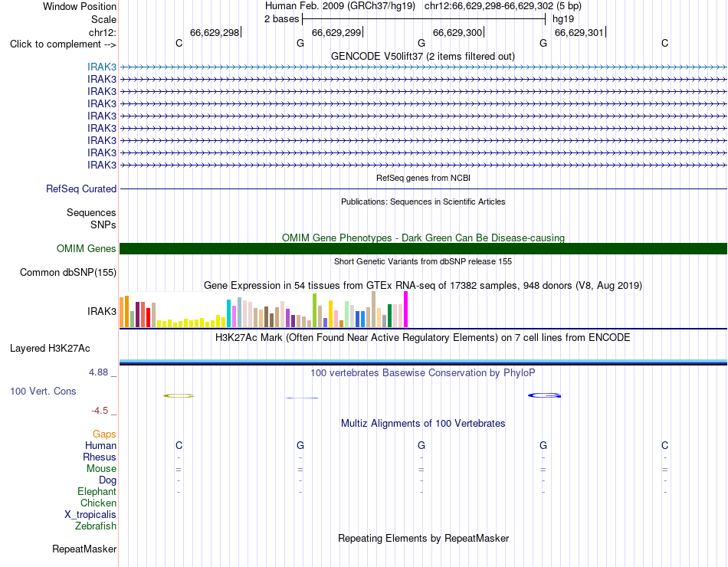Click the RepeatMasker track label
This screenshot has height=567, width=728.
[x=84, y=549]
